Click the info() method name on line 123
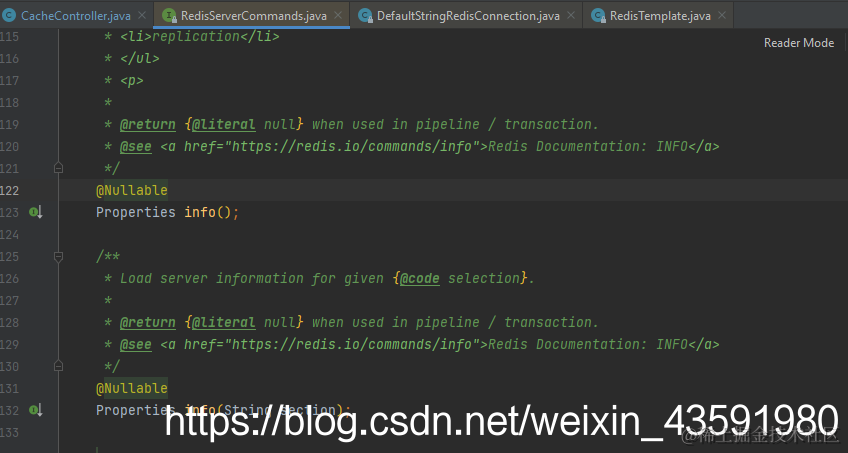 200,212
